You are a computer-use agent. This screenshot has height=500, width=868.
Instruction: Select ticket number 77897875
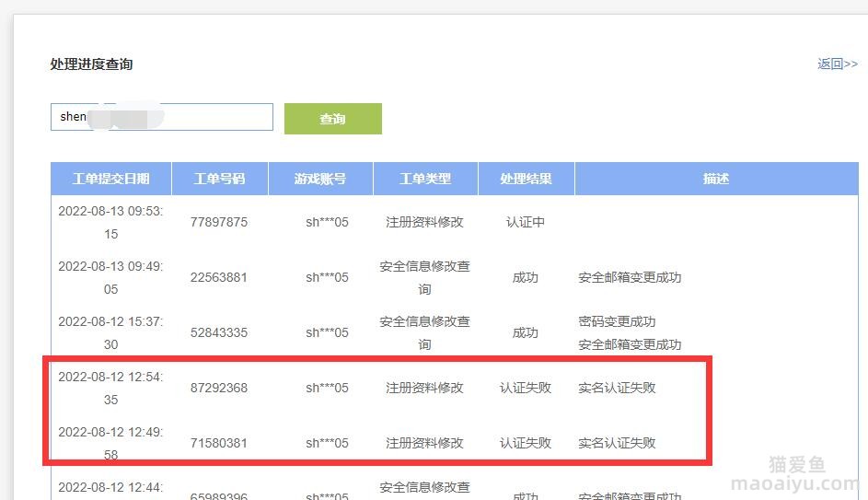219,222
